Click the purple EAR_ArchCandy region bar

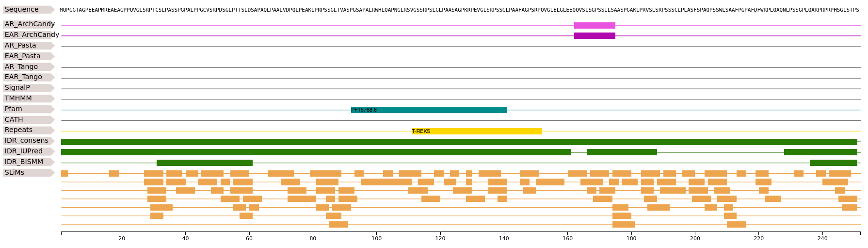pyautogui.click(x=595, y=35)
